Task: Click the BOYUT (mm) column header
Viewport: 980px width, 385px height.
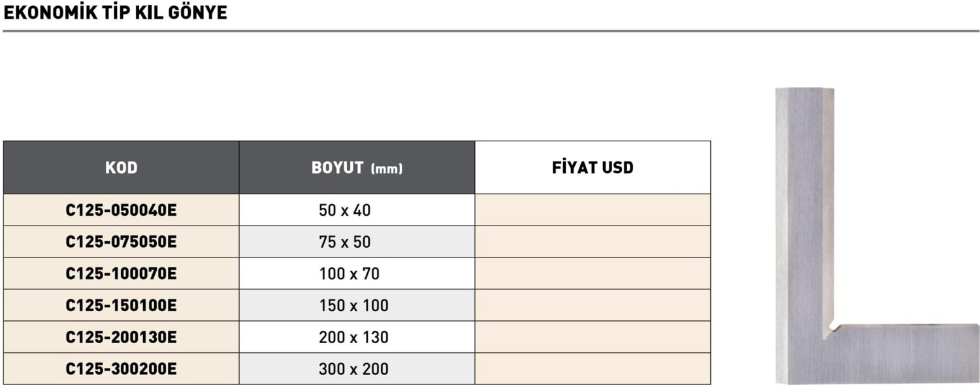Action: 357,168
